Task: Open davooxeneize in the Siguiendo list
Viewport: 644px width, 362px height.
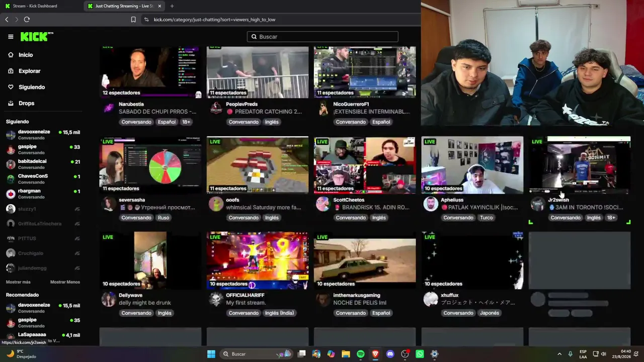Action: click(43, 135)
